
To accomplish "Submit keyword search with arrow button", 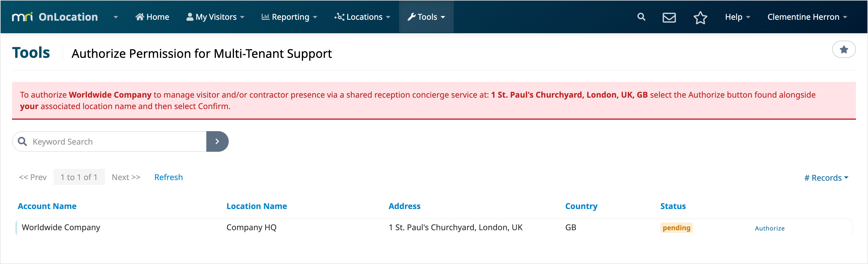I will click(x=217, y=141).
